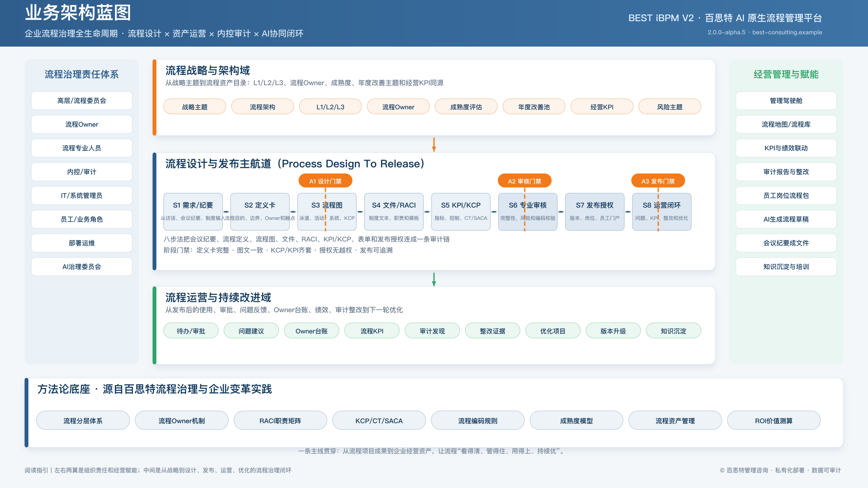Open the 审计报告与整改 item
Viewport: 868px width, 488px height.
[786, 172]
